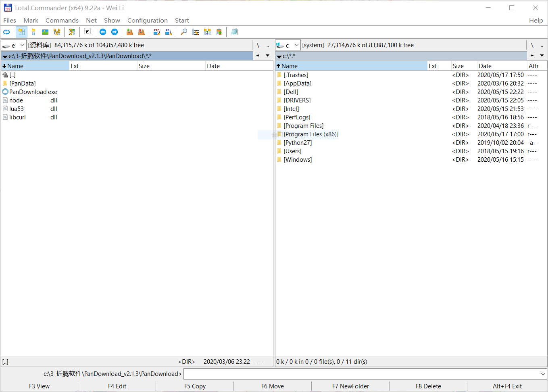The image size is (548, 392).
Task: Open the Commands menu
Action: pos(62,20)
